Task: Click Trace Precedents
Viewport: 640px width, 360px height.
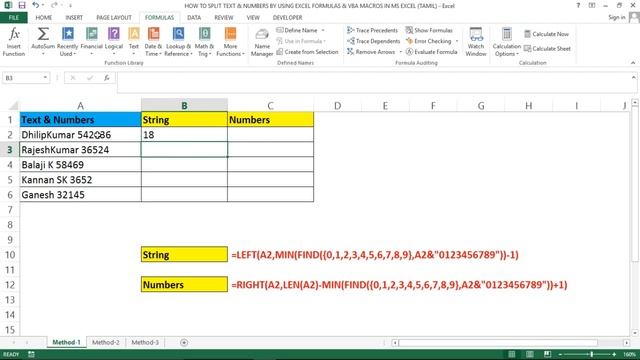Action: pyautogui.click(x=372, y=30)
